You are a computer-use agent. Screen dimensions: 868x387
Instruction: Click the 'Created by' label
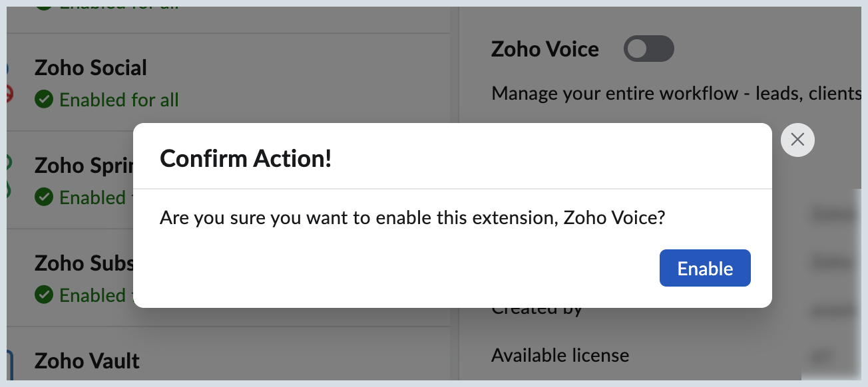[537, 310]
